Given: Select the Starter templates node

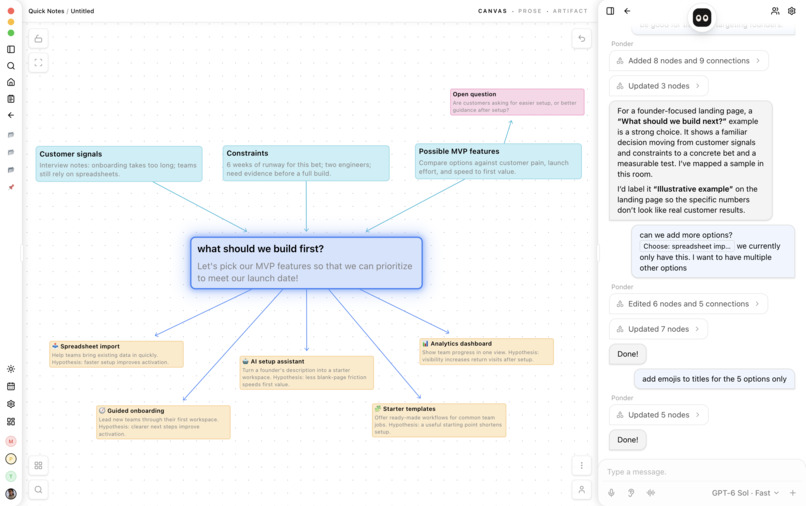Looking at the screenshot, I should point(439,420).
